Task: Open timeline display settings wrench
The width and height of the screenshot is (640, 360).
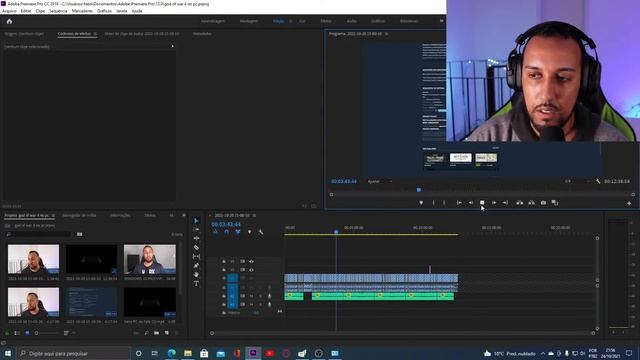Action: [261, 232]
